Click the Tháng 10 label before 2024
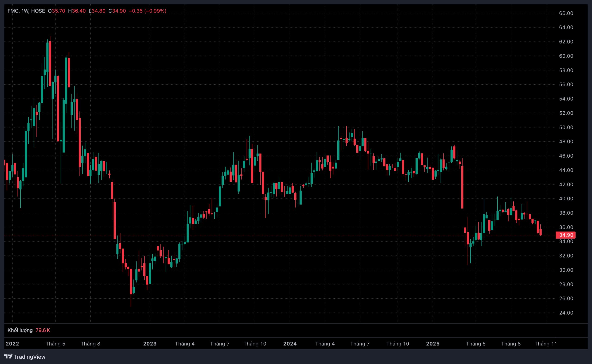 (255, 343)
